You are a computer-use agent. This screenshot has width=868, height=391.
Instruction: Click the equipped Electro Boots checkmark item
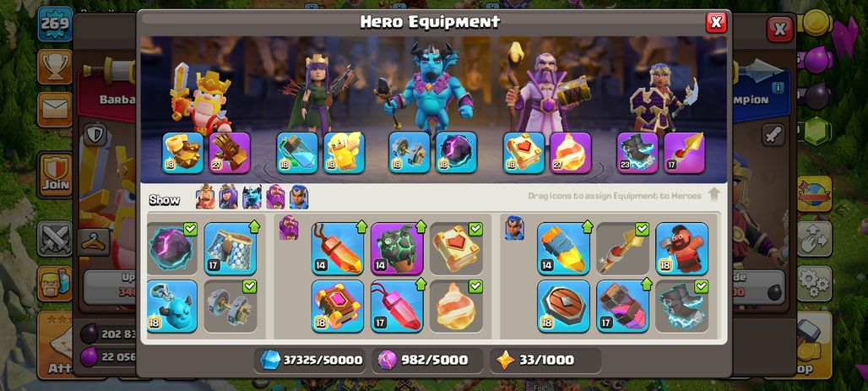pos(681,307)
